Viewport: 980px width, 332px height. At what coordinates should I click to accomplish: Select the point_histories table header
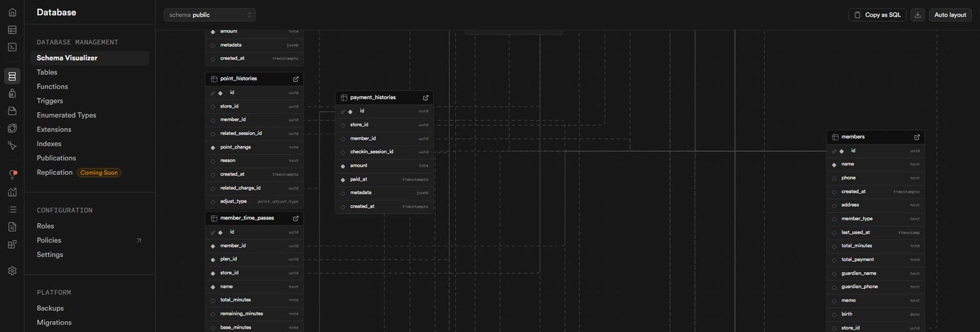254,79
